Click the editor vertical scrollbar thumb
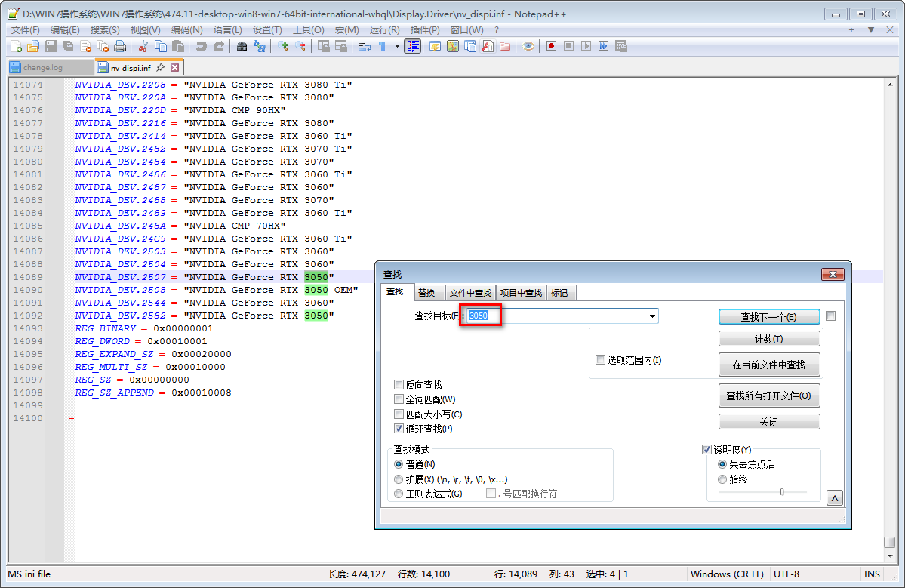The height and width of the screenshot is (588, 905). [x=889, y=543]
